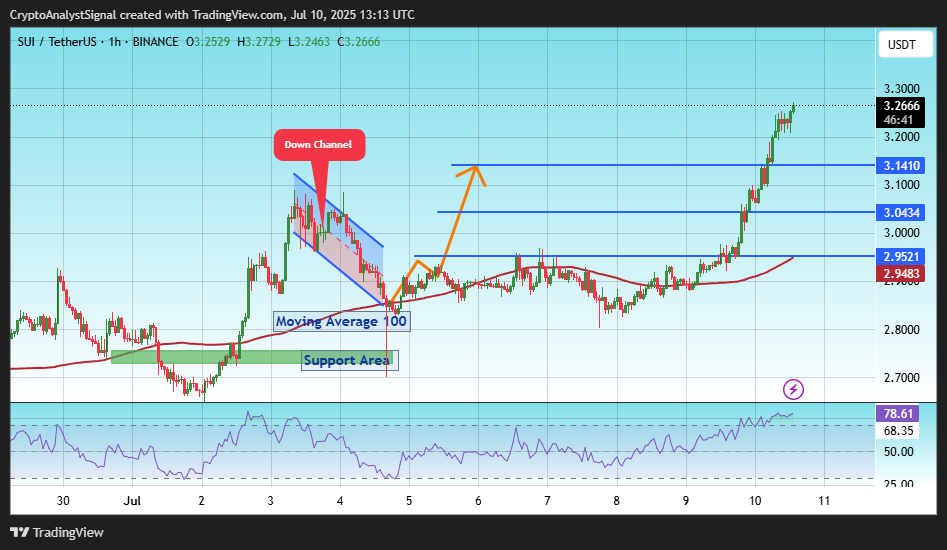
Task: Click the 3.2000 price axis label
Action: pyautogui.click(x=901, y=136)
